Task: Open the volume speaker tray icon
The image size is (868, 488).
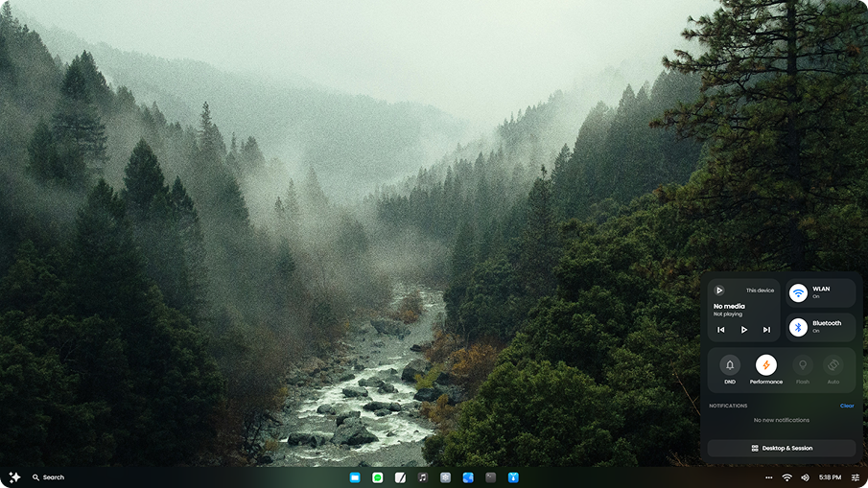Action: click(x=806, y=477)
